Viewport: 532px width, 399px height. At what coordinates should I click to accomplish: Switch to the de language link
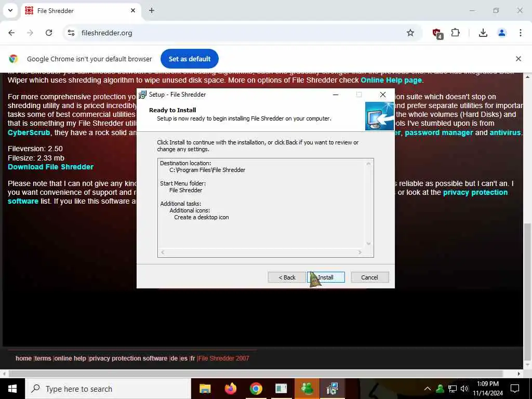(x=174, y=358)
